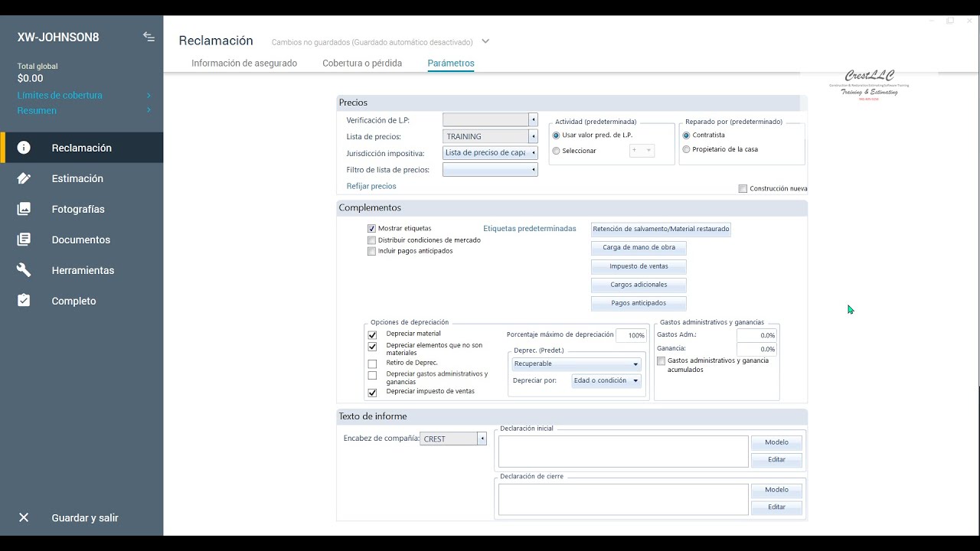Click the Completo checkmark icon

click(24, 301)
